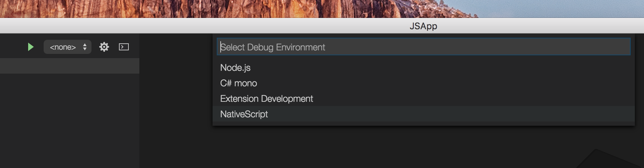Click the up-down arrows beside <none>
644x168 pixels.
point(85,47)
